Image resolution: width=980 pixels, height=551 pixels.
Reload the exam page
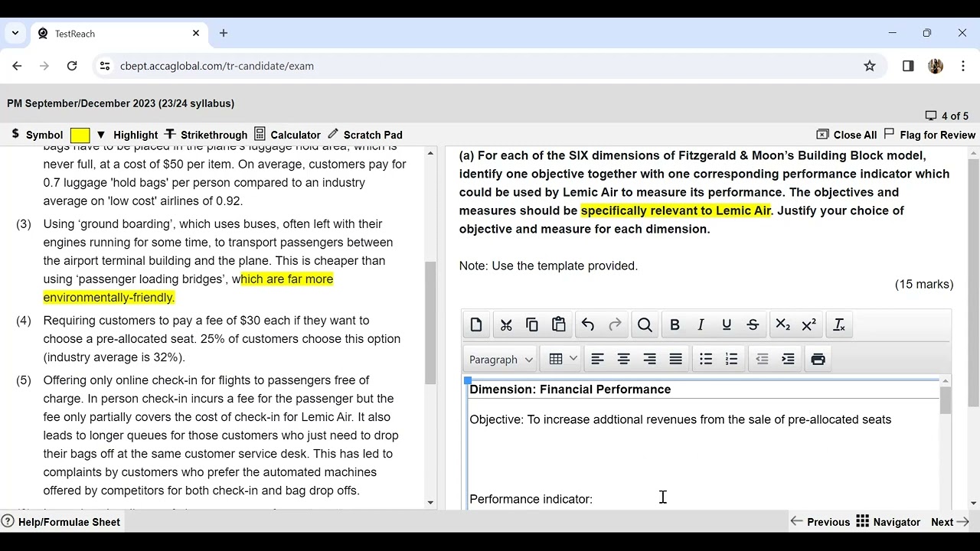click(x=72, y=66)
